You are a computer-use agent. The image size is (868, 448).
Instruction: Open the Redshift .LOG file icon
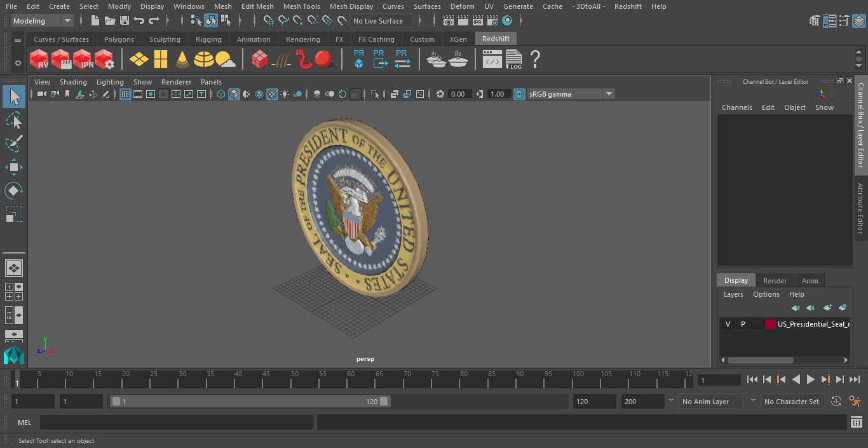click(513, 60)
